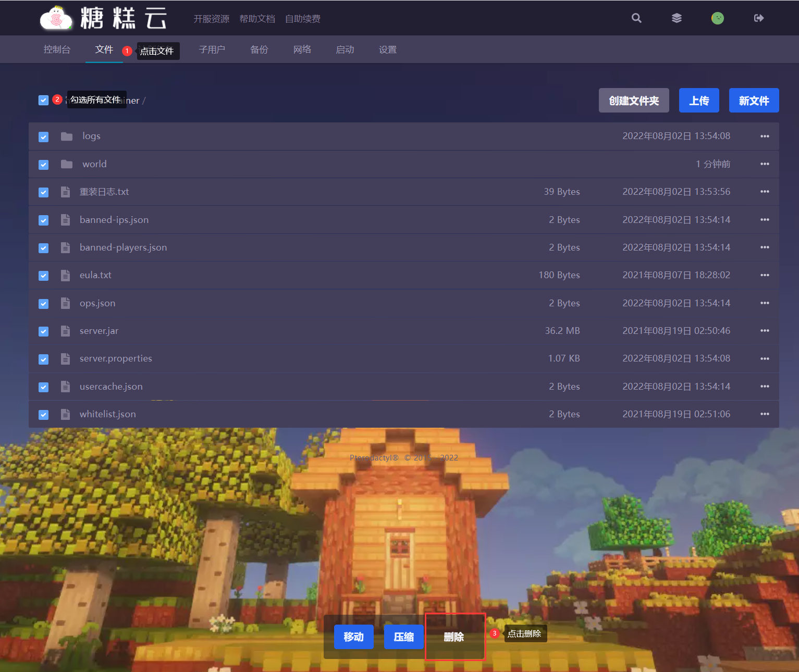Click the file icon for banned-ips.json
The height and width of the screenshot is (672, 799).
(x=65, y=220)
